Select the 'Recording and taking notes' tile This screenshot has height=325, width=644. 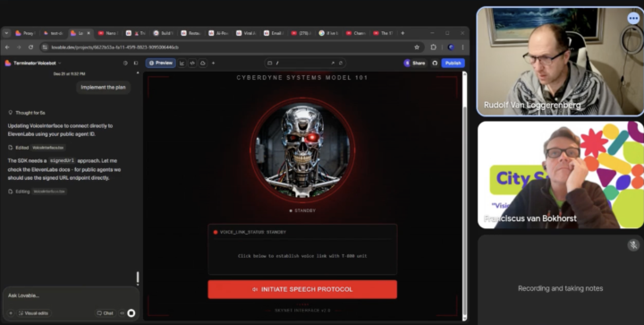pyautogui.click(x=560, y=280)
